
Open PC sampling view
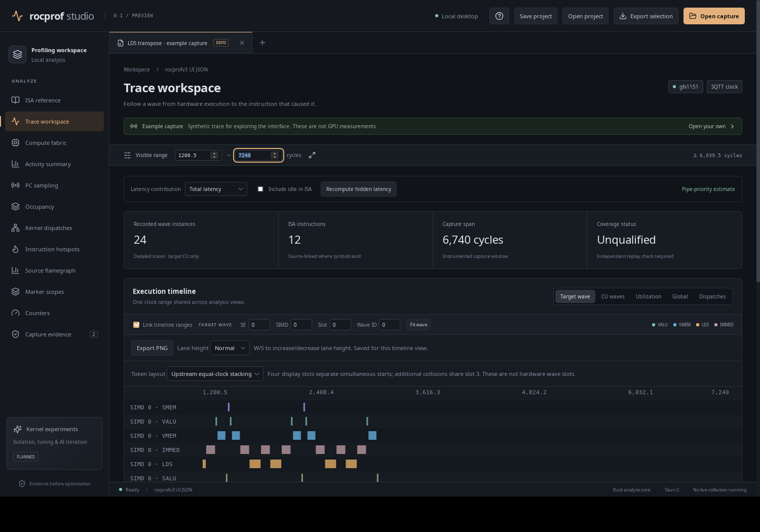click(54, 185)
